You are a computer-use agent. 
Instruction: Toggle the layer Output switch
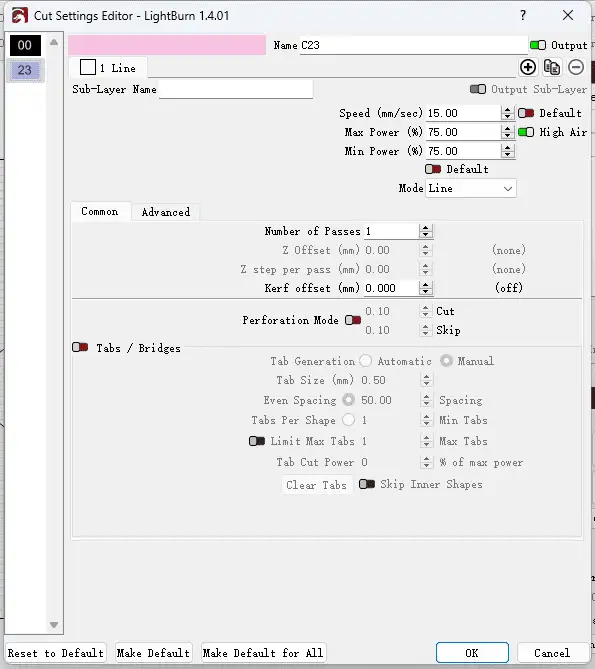click(x=537, y=45)
